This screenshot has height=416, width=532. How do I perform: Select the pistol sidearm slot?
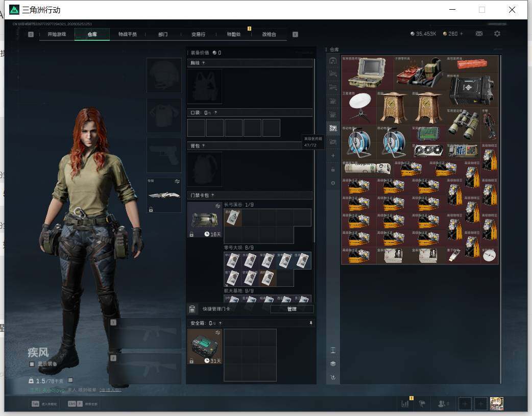click(164, 155)
